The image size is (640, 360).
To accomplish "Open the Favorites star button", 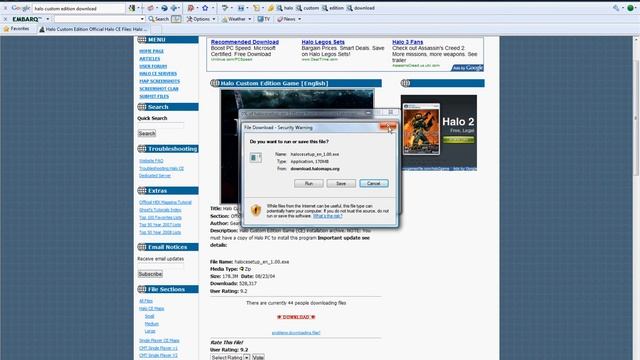I will pos(17,29).
